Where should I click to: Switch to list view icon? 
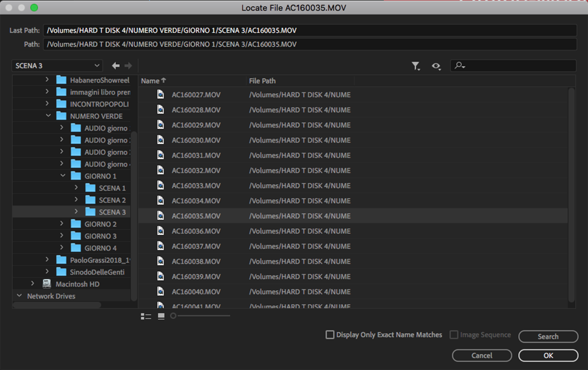(x=146, y=316)
